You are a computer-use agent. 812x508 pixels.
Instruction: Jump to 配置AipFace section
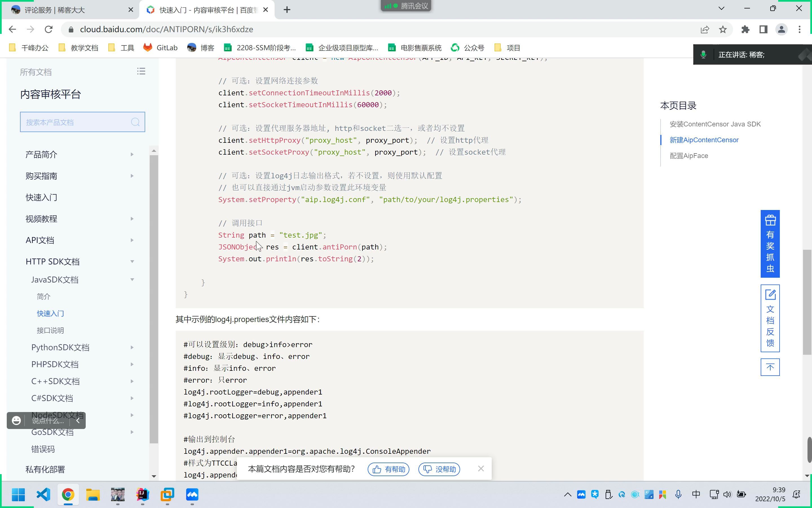pos(689,156)
